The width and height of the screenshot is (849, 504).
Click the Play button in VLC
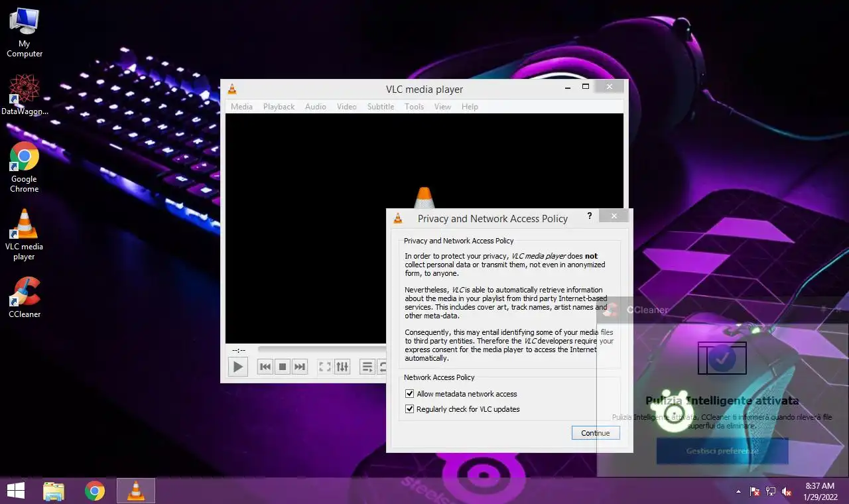tap(237, 367)
